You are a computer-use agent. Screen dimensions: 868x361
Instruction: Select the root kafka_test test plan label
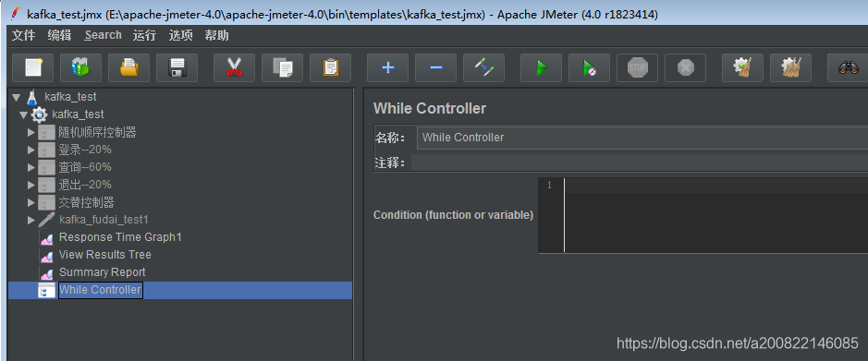(x=71, y=97)
